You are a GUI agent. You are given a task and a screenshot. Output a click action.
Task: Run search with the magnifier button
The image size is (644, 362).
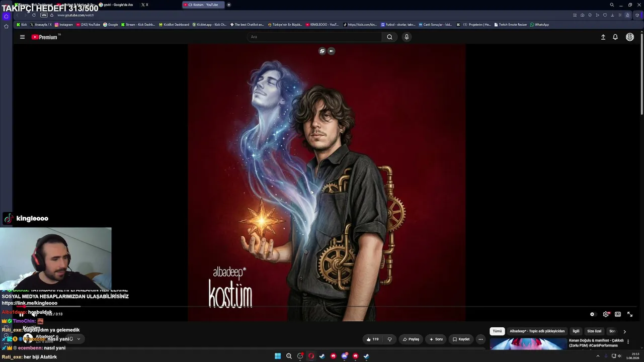click(x=389, y=37)
